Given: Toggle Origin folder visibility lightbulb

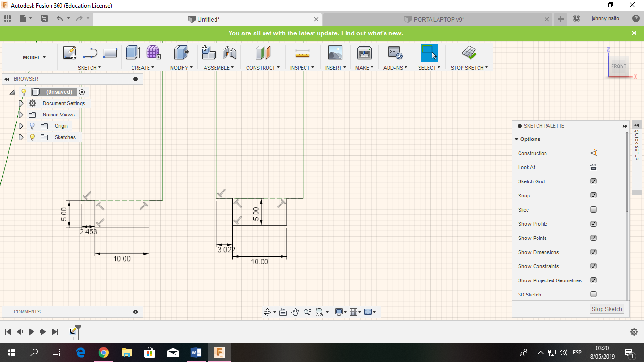Looking at the screenshot, I should [x=32, y=126].
